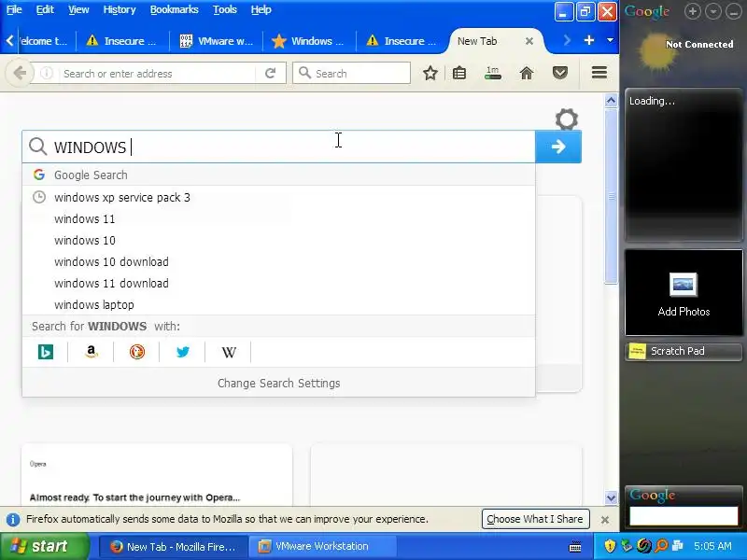Close the New Tab tab

(x=529, y=41)
